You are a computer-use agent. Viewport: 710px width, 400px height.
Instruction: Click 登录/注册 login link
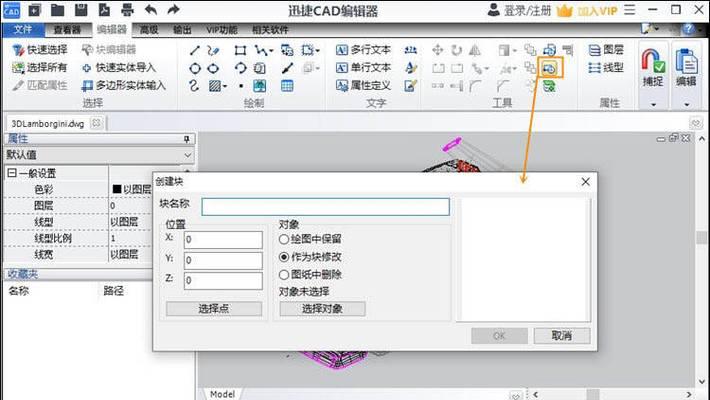519,10
